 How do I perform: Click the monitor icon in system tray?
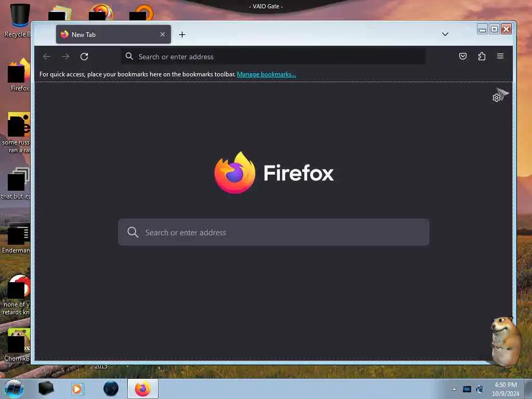(x=467, y=389)
